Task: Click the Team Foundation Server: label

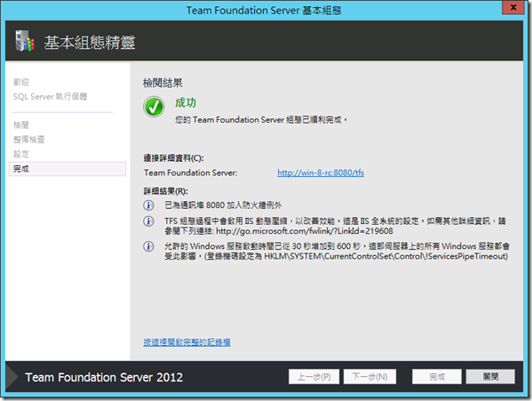Action: point(190,172)
